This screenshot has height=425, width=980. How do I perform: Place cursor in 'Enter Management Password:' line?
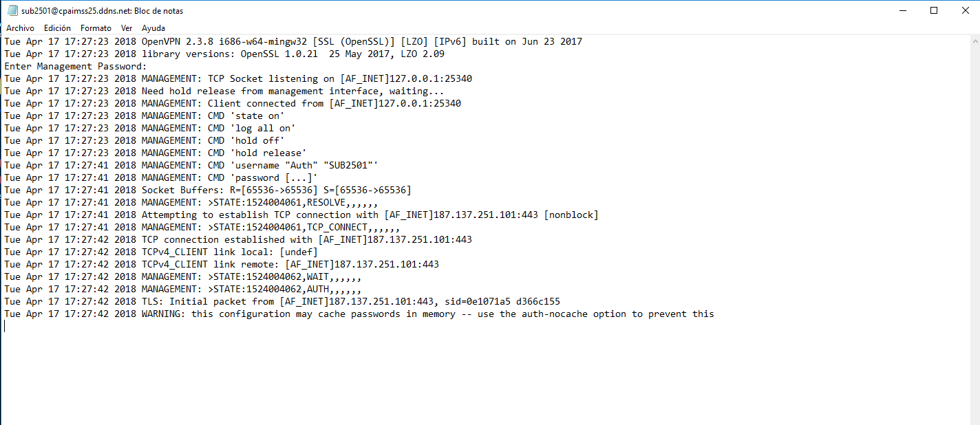click(76, 67)
